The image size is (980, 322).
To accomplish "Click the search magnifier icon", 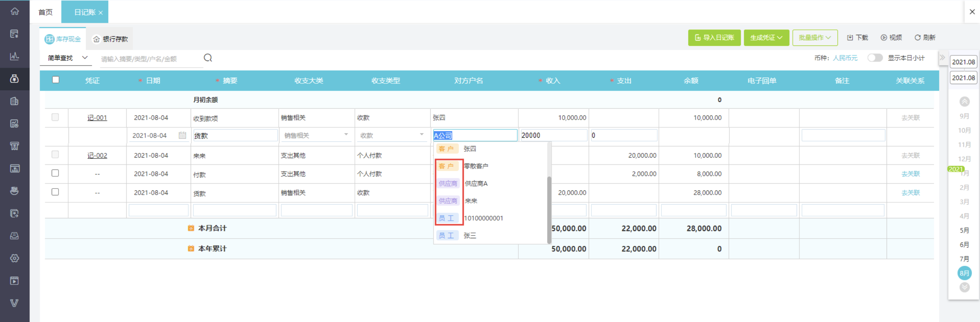I will 208,58.
